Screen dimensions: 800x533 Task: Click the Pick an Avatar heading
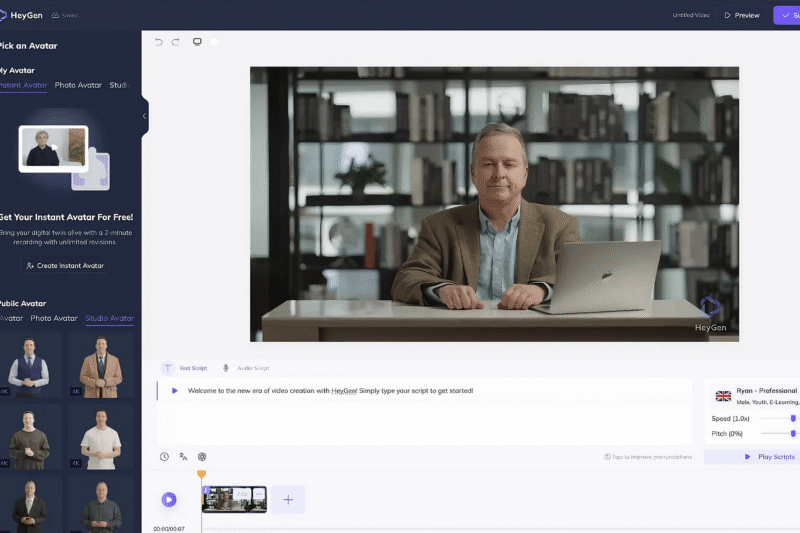[29, 46]
